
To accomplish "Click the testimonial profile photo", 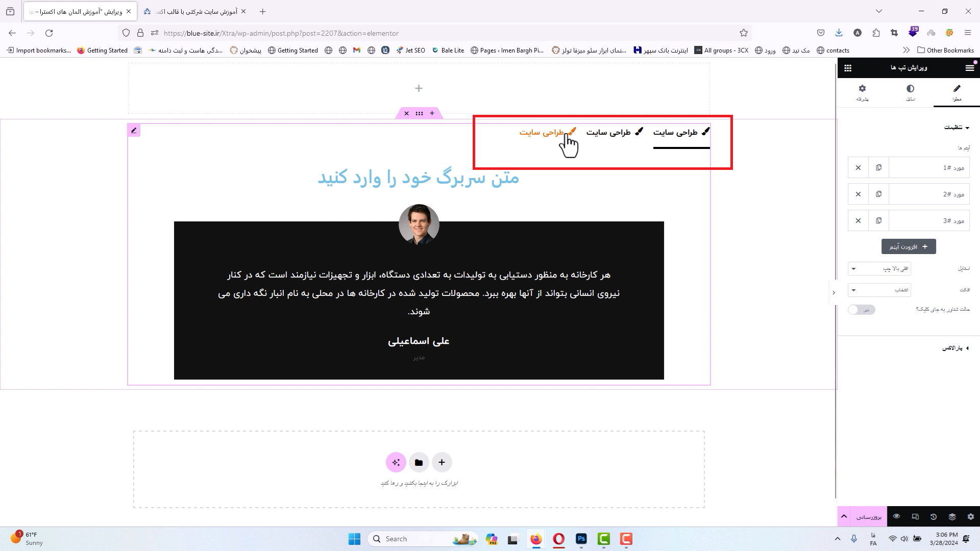I will click(419, 224).
